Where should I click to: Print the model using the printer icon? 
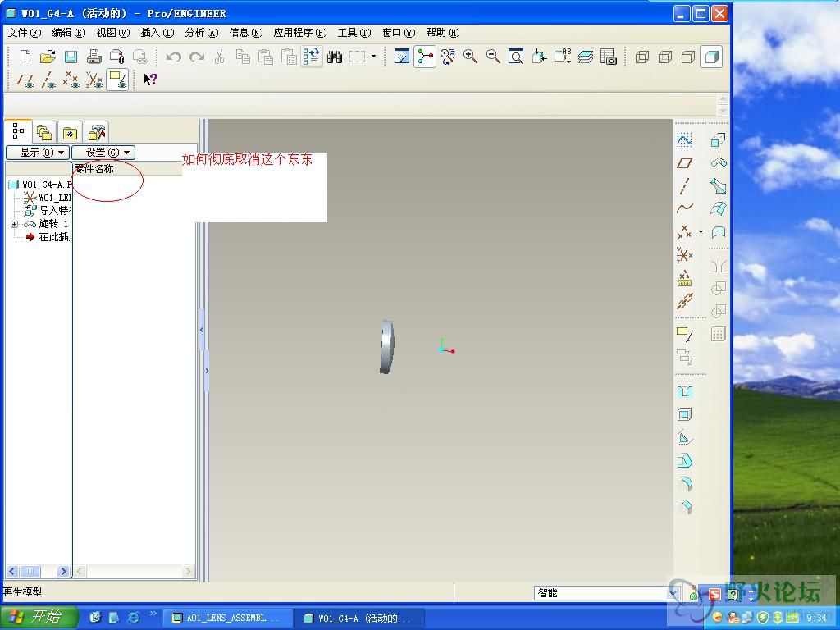[94, 57]
